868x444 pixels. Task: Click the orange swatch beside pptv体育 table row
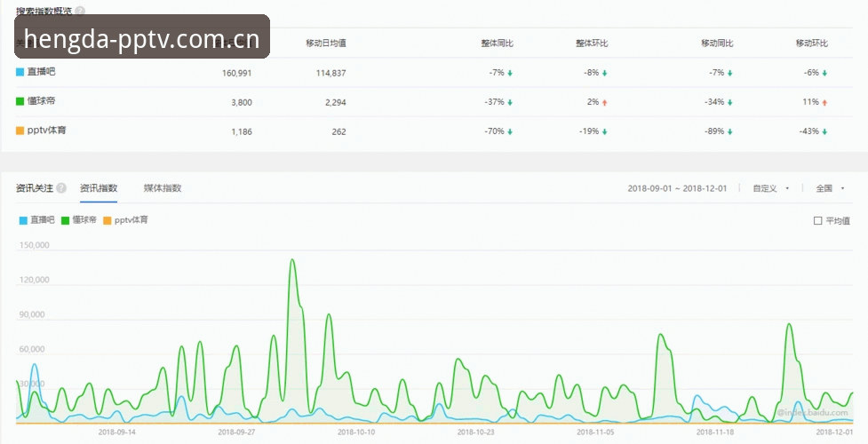tap(20, 131)
